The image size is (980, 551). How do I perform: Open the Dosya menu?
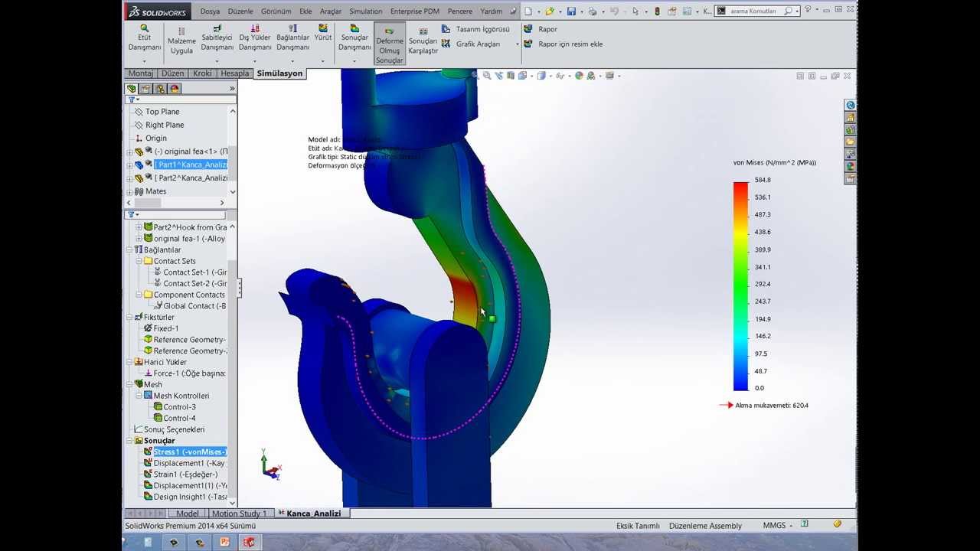210,11
